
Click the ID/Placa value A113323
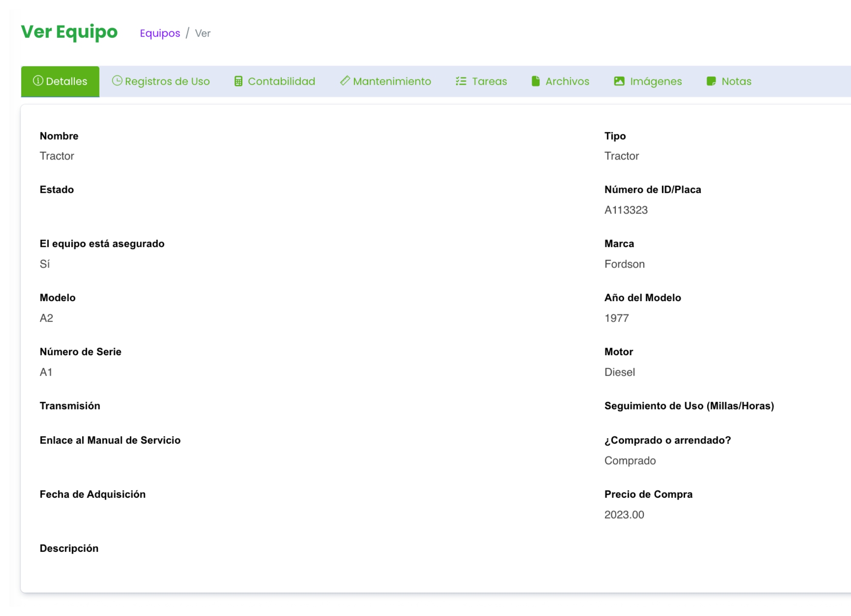pos(626,210)
